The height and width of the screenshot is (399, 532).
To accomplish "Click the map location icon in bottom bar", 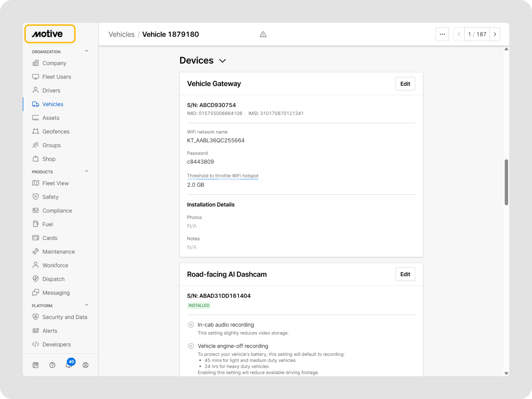I will click(36, 365).
